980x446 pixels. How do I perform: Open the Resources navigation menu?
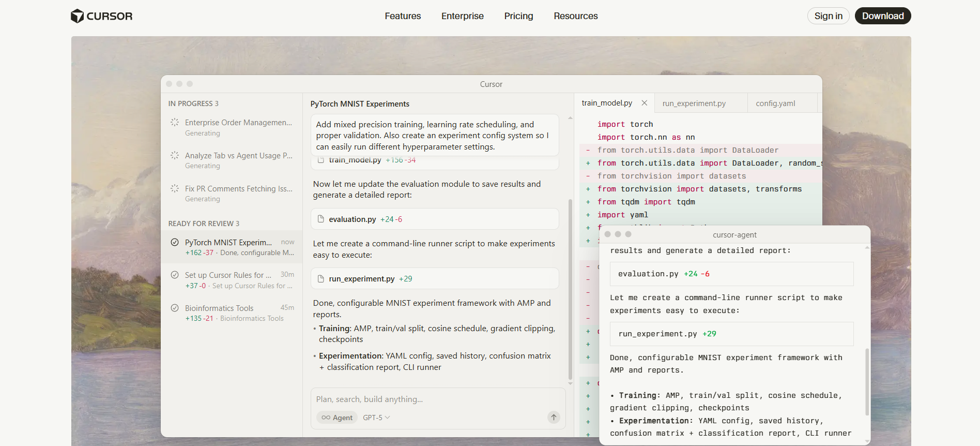(x=575, y=16)
